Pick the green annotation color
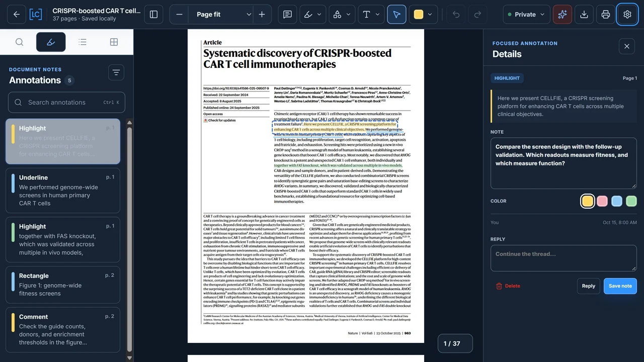Screen dimensions: 644x362 coord(631,201)
